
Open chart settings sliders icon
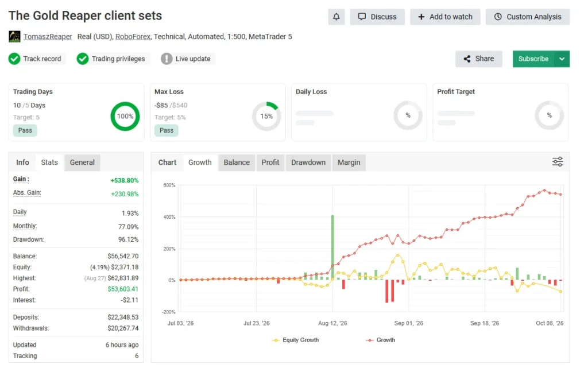(x=558, y=161)
